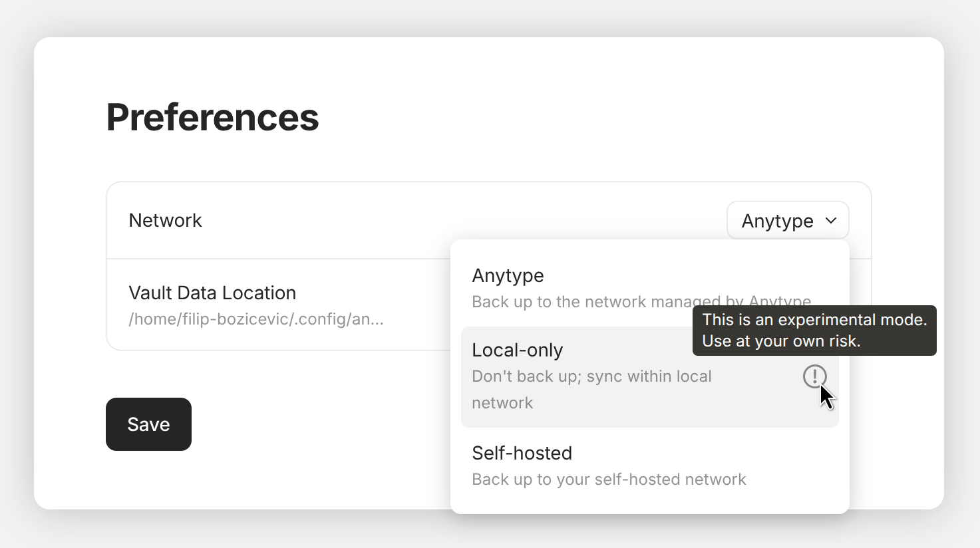Click the Vault Data Location label
The height and width of the screenshot is (548, 980).
[x=212, y=293]
